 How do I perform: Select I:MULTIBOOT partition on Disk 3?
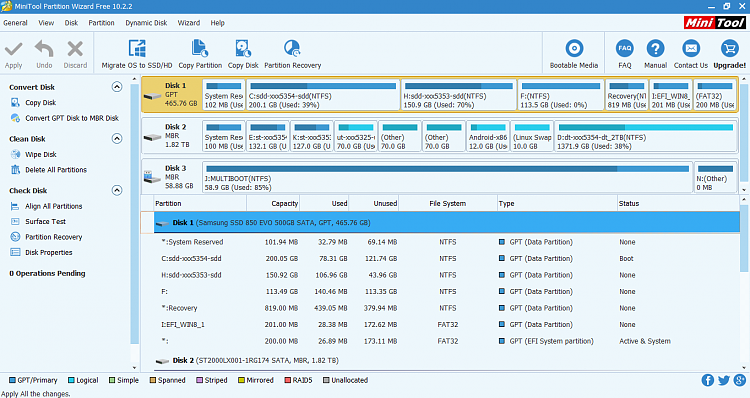tap(447, 177)
